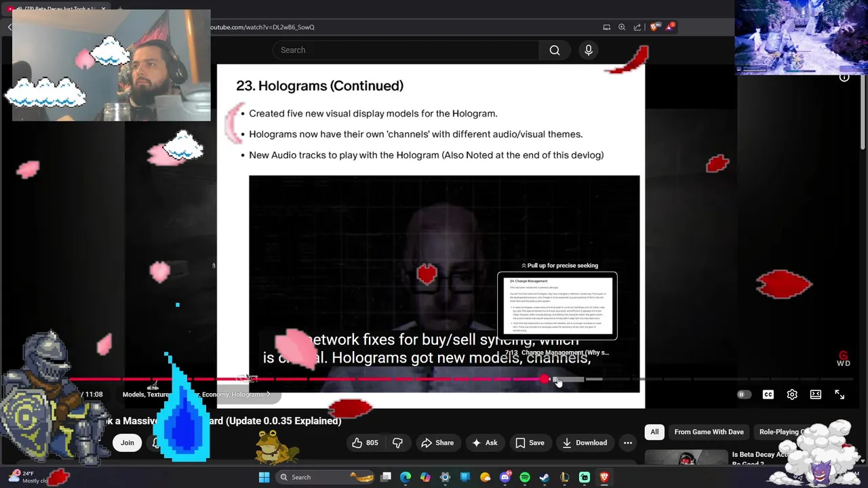Install app icon in address bar

[606, 27]
